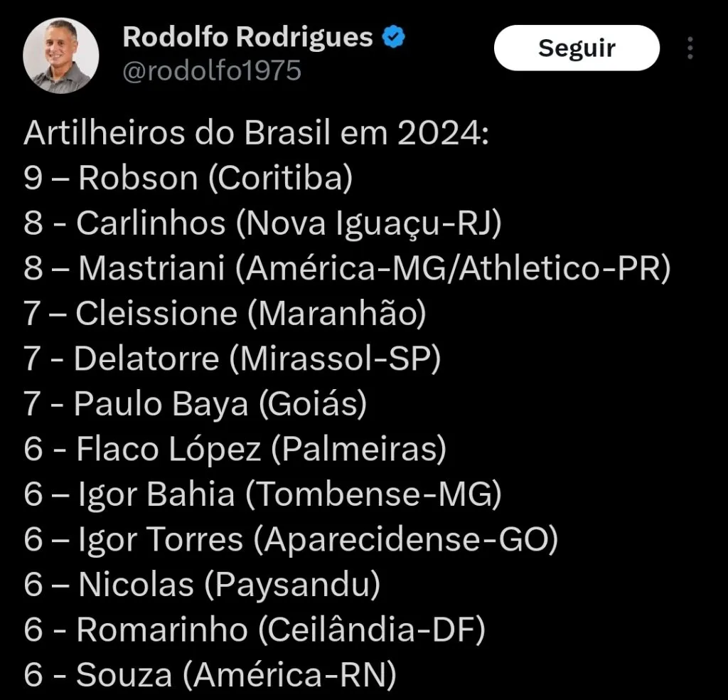Click the Igor Bahia (Tombense-MG) line
The height and width of the screenshot is (700, 728).
[x=264, y=494]
